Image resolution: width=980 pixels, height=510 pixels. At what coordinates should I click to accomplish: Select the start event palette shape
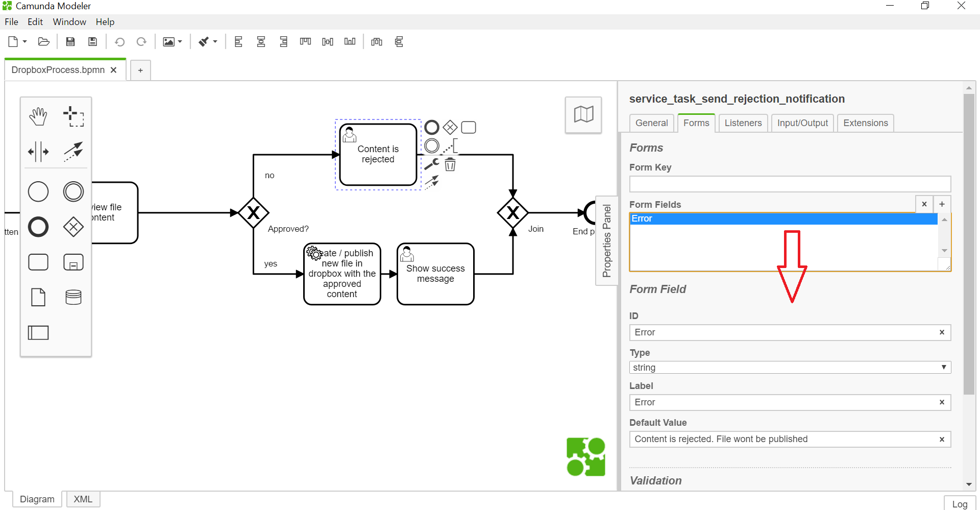(38, 192)
